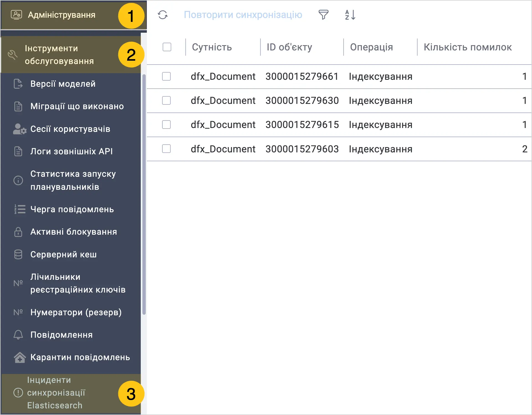The height and width of the screenshot is (415, 532).
Task: Sort by the ID об'єкту column header
Action: click(289, 47)
